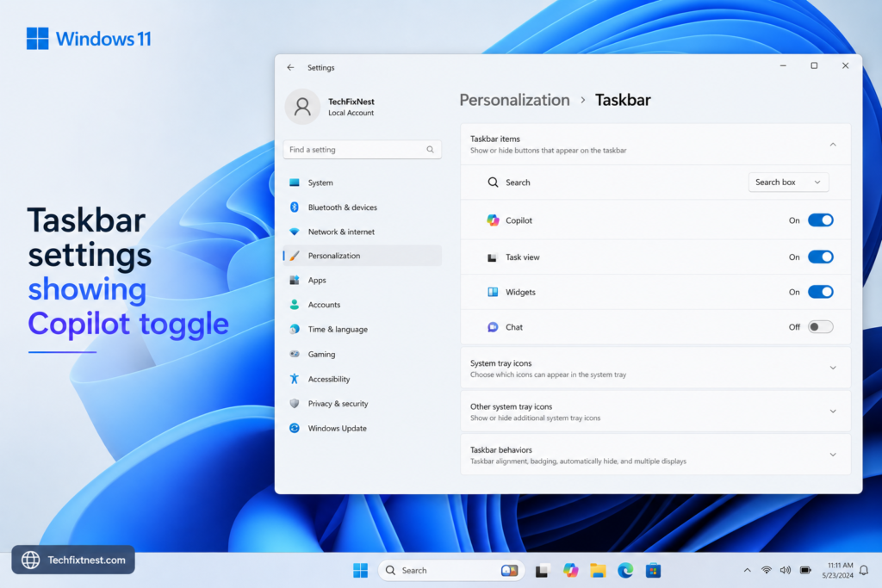
Task: Turn off the Task view toggle
Action: pyautogui.click(x=821, y=257)
